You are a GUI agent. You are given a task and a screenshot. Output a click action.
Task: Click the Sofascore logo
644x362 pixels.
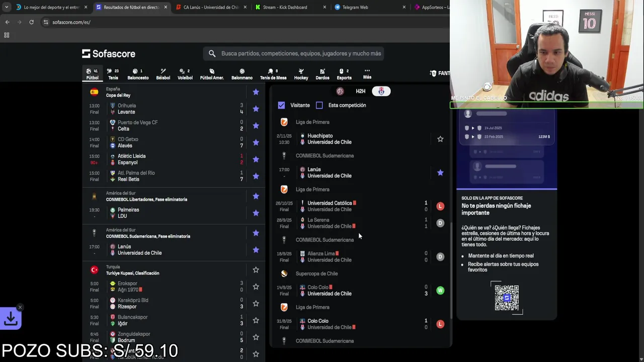[x=109, y=54]
